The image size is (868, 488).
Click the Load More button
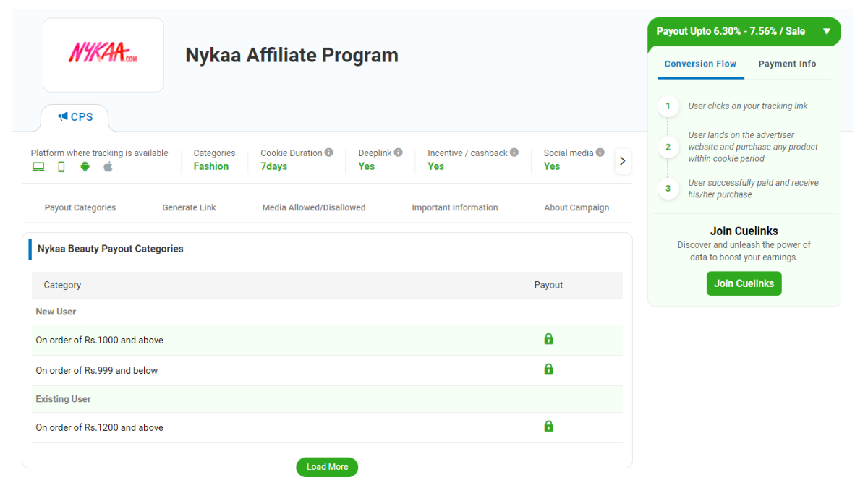coord(327,467)
